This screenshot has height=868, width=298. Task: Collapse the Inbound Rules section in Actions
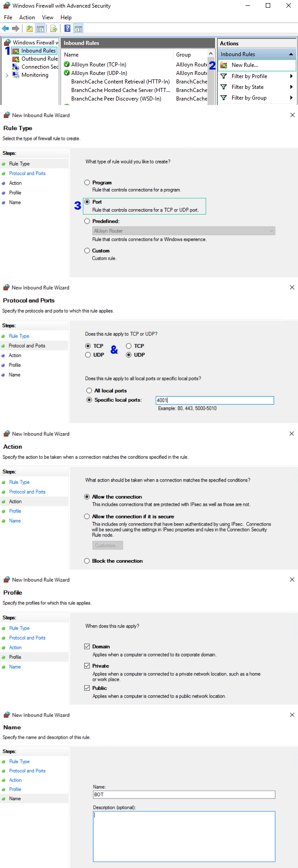291,54
